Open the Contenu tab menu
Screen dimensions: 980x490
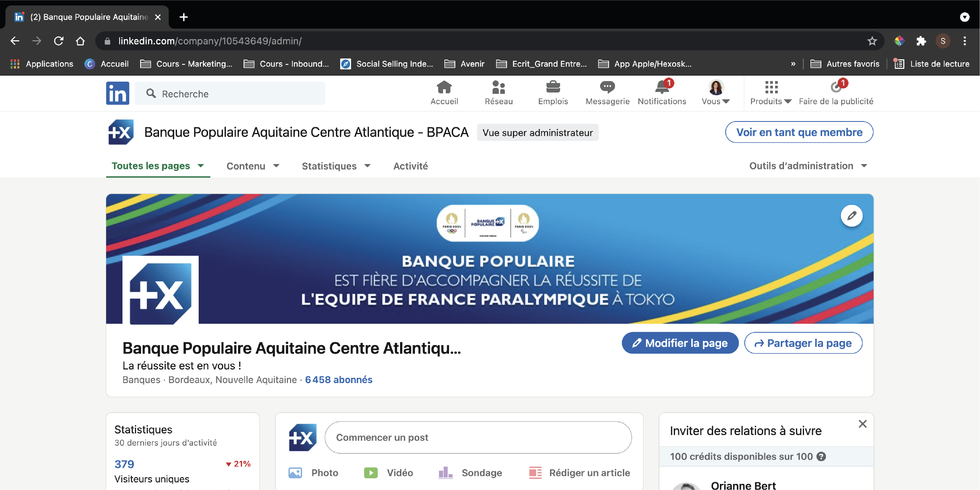point(253,166)
